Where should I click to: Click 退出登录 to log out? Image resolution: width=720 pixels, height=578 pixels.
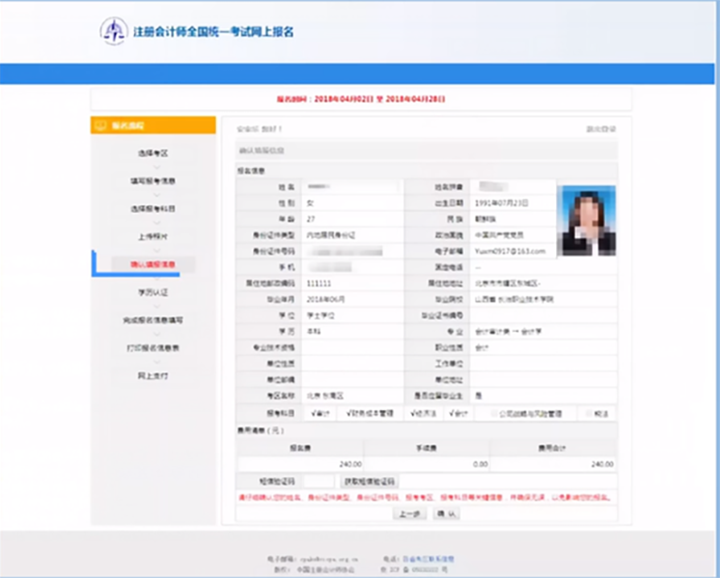(601, 129)
